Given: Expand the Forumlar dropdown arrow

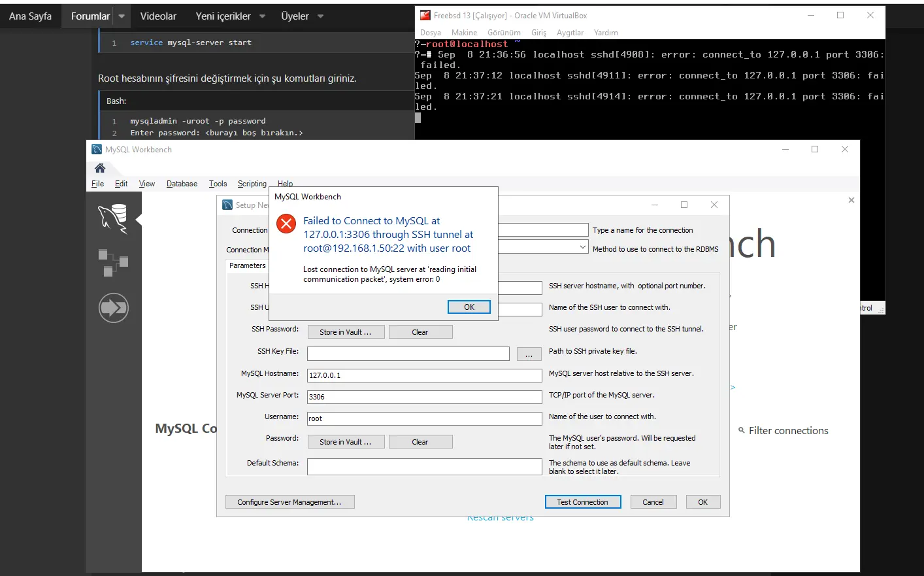Looking at the screenshot, I should [x=122, y=16].
